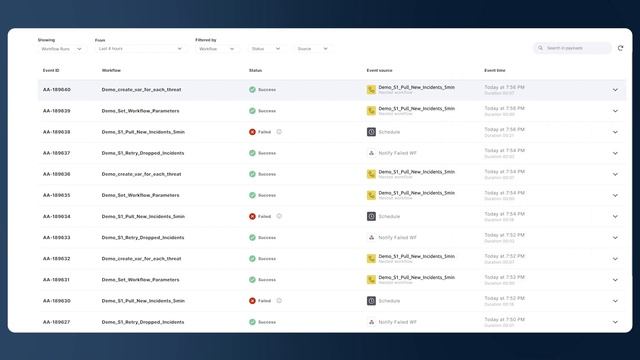Click event ID AA-189632
Image resolution: width=640 pixels, height=360 pixels.
point(57,258)
